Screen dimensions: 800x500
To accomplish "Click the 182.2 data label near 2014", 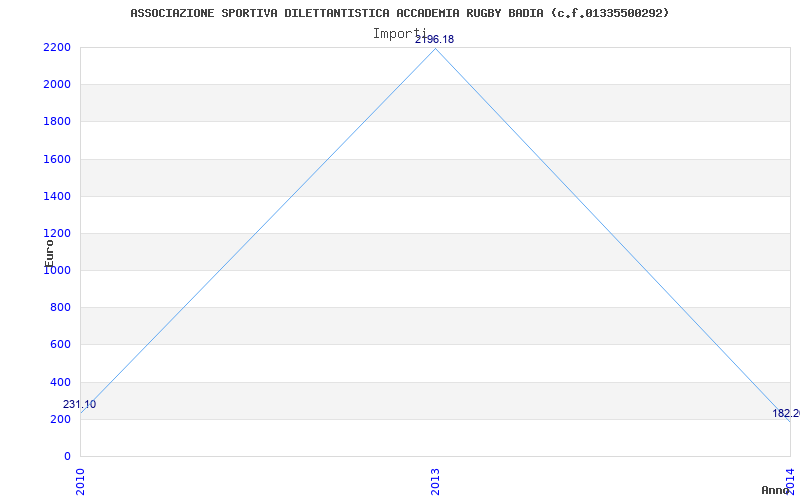I will 786,413.
